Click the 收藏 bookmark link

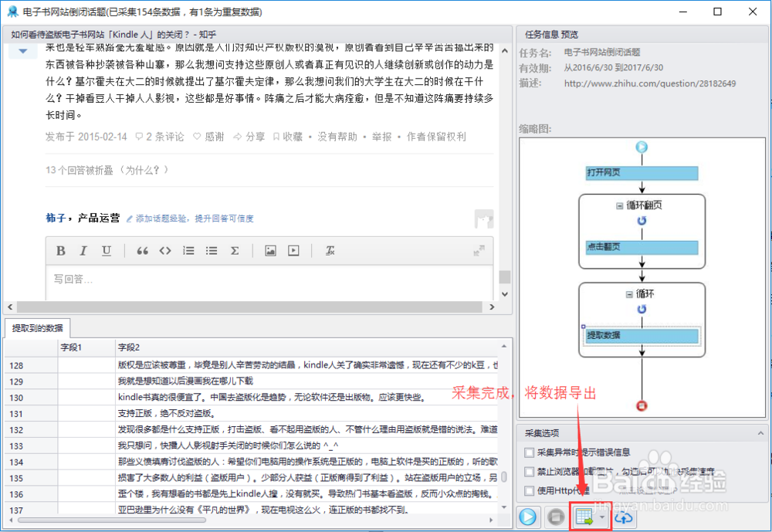pyautogui.click(x=288, y=137)
